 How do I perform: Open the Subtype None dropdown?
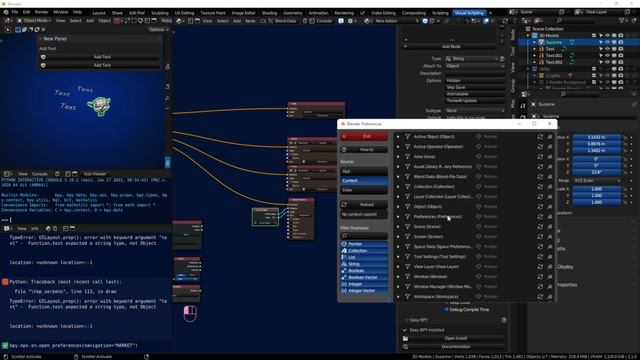point(475,111)
